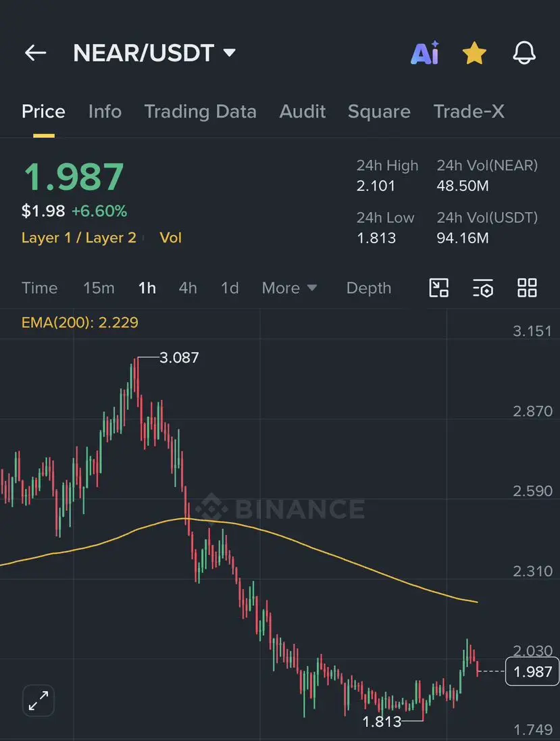
Task: Tap the back arrow icon
Action: (x=35, y=53)
